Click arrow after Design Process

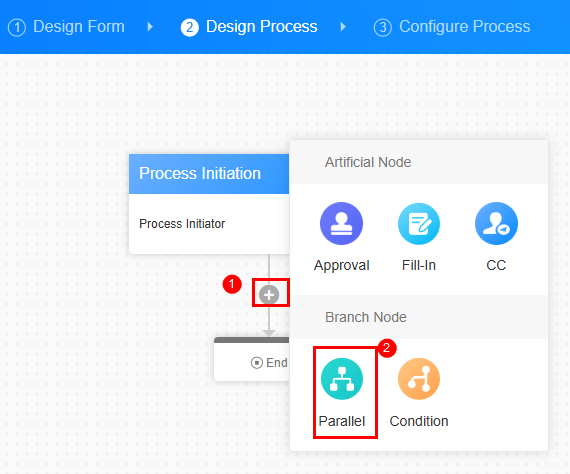(343, 27)
